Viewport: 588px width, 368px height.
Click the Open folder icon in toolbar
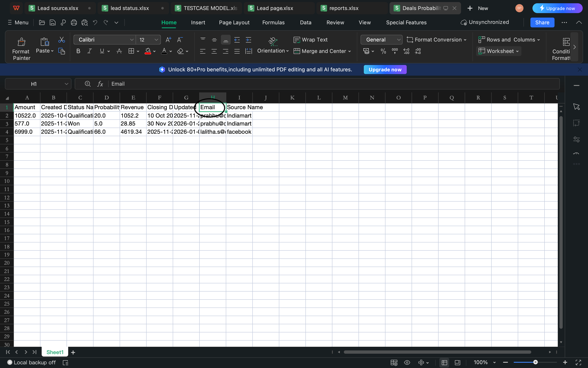click(42, 23)
